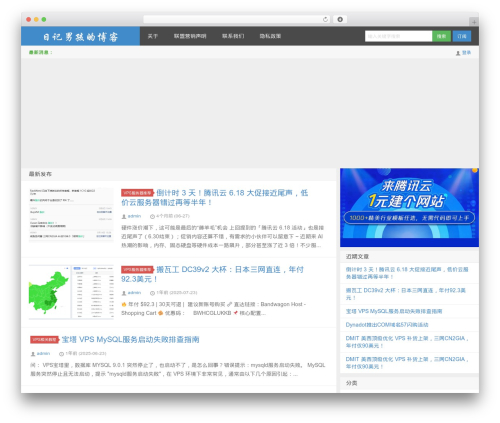Click the 登录 login link
The height and width of the screenshot is (423, 500).
[466, 53]
